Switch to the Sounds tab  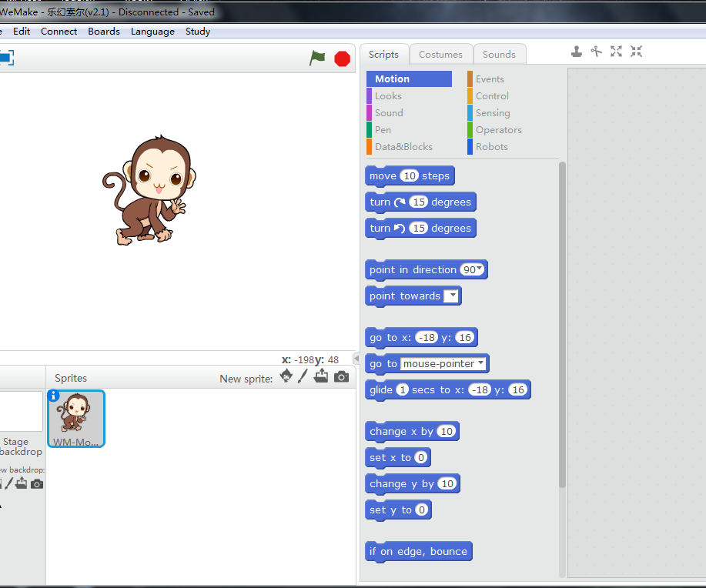pos(500,54)
